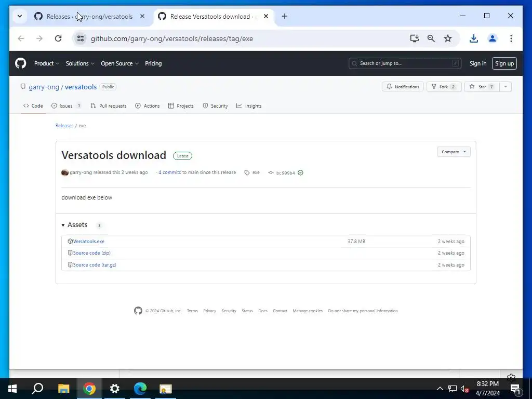
Task: Click the footer Terms link
Action: (192, 311)
